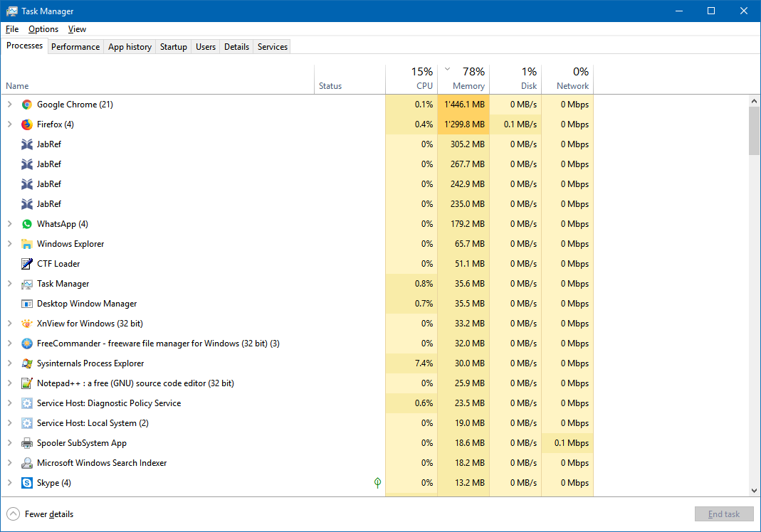Sort by the Status column header
This screenshot has width=761, height=532.
coord(350,79)
